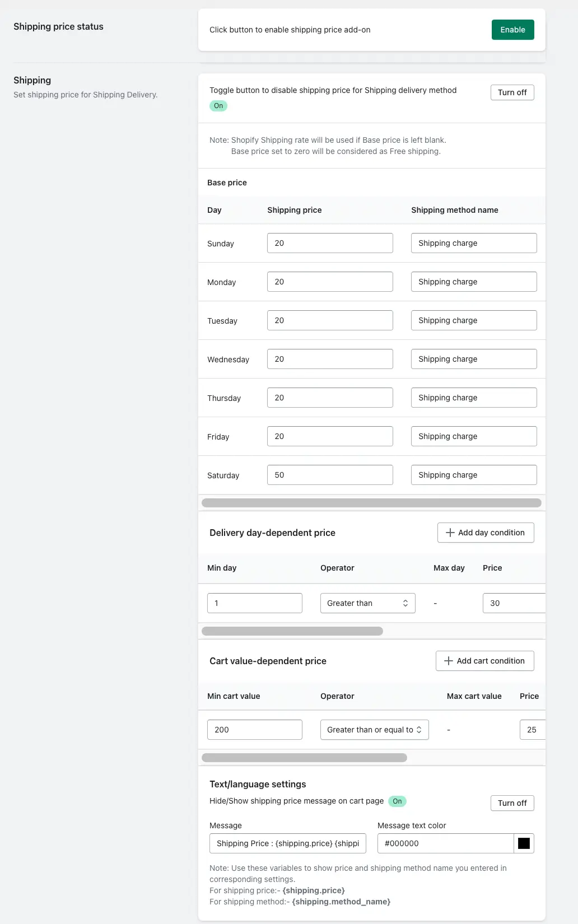Click the Base price table horizontal scrollbar
Screen dimensions: 578x924
coord(371,503)
